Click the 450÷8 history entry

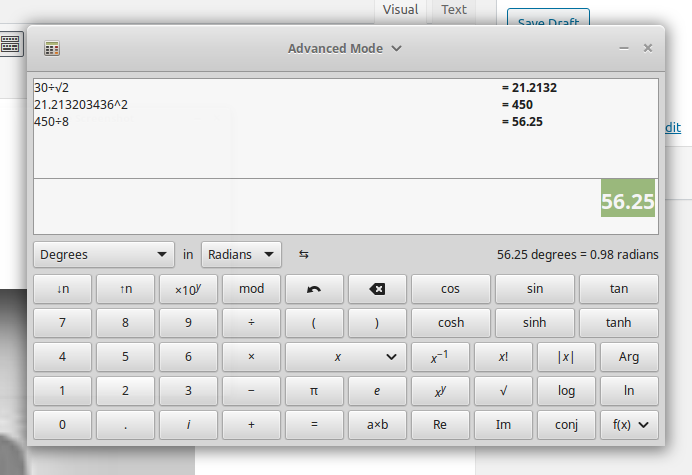(52, 121)
